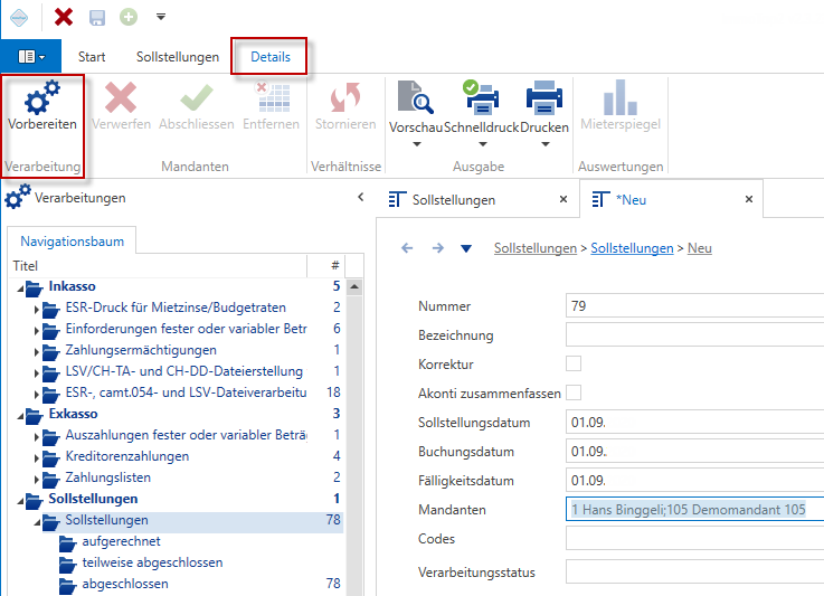Screen dimensions: 824x596
Task: Click the Nummer field showing 79
Action: tap(695, 306)
